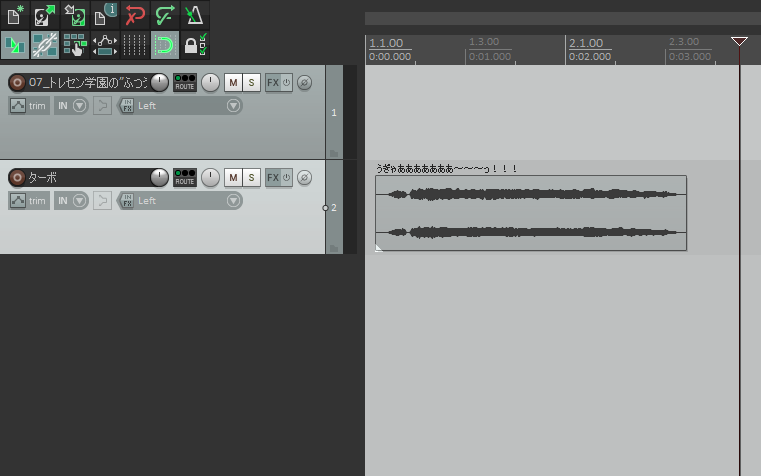Image resolution: width=761 pixels, height=476 pixels.
Task: Toggle ripple editing icon
Action: [x=75, y=45]
